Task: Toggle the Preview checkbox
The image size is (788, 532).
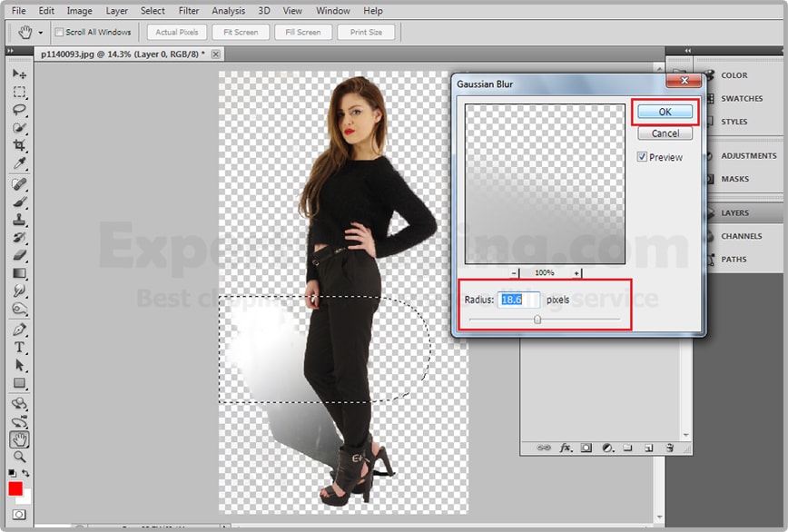Action: (x=642, y=157)
